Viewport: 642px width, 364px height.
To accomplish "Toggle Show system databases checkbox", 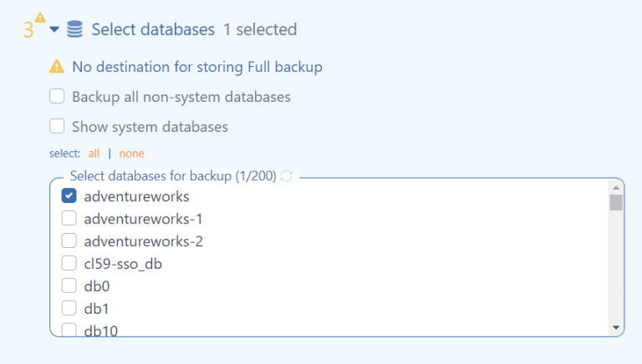I will 57,127.
